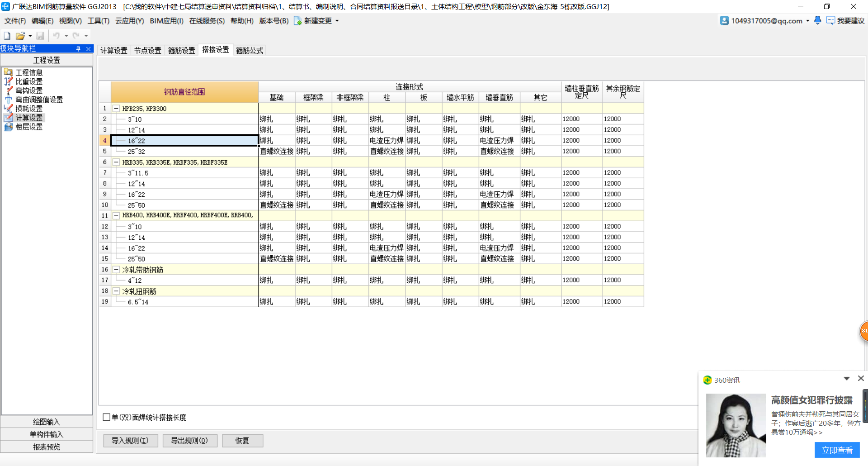Viewport: 868px width, 466px height.
Task: Click the 楼层设置 icon in navigation
Action: pyautogui.click(x=8, y=127)
